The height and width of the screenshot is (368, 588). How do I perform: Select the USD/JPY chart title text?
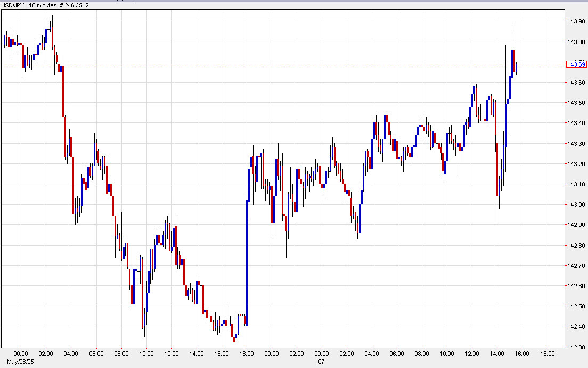click(14, 4)
